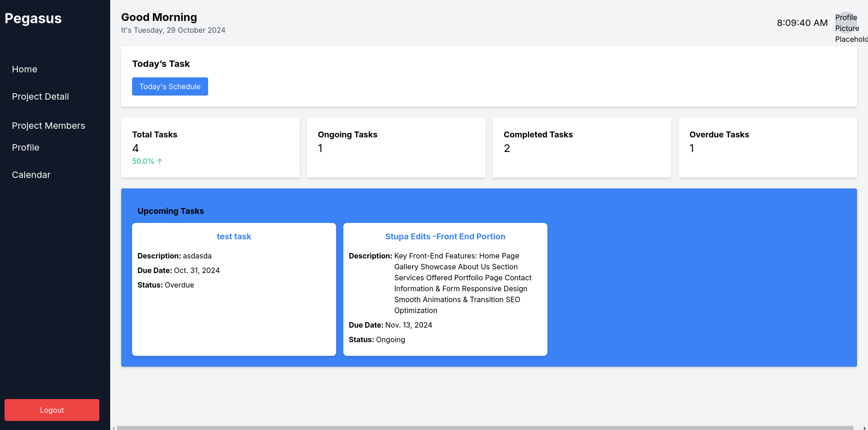Screen dimensions: 868x430
Task: Navigate to Calendar in sidebar
Action: [x=31, y=175]
